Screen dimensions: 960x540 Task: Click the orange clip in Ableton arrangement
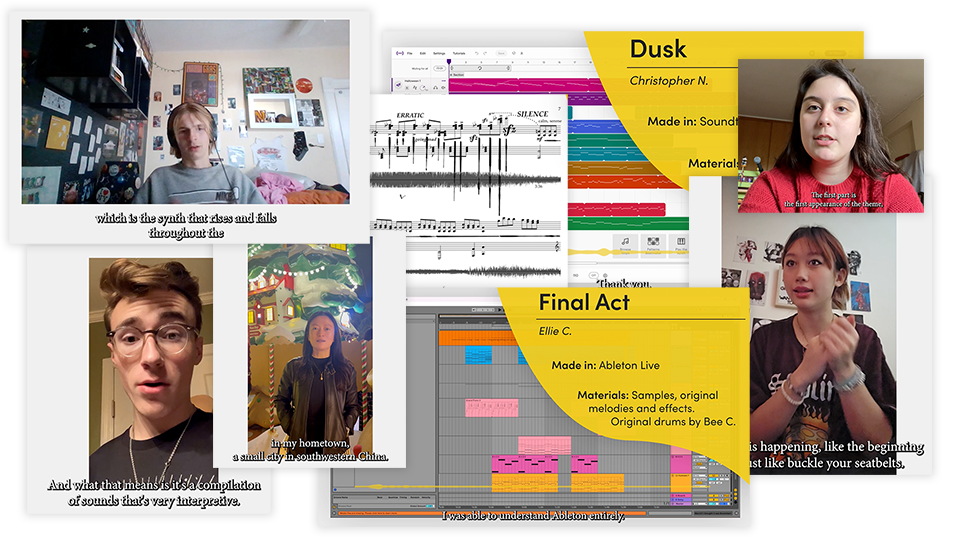click(478, 338)
